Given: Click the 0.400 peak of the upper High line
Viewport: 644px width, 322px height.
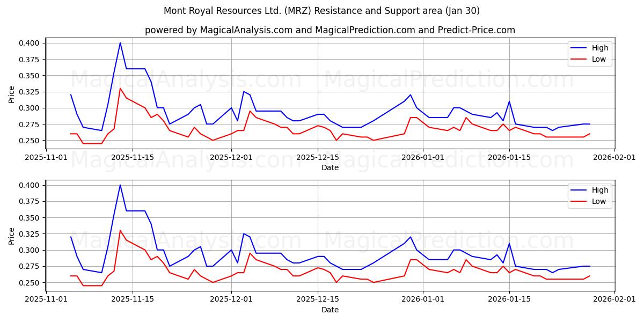Looking at the screenshot, I should (120, 43).
